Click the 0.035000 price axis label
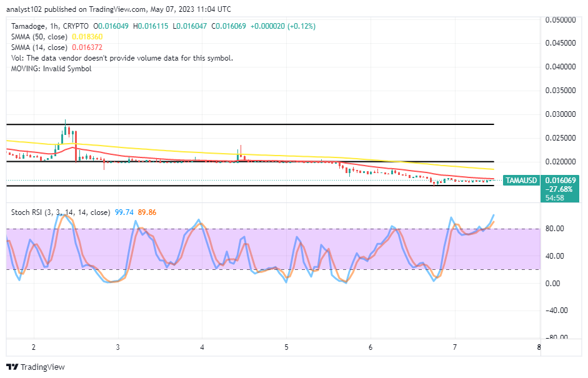This screenshot has height=378, width=588. (x=561, y=91)
